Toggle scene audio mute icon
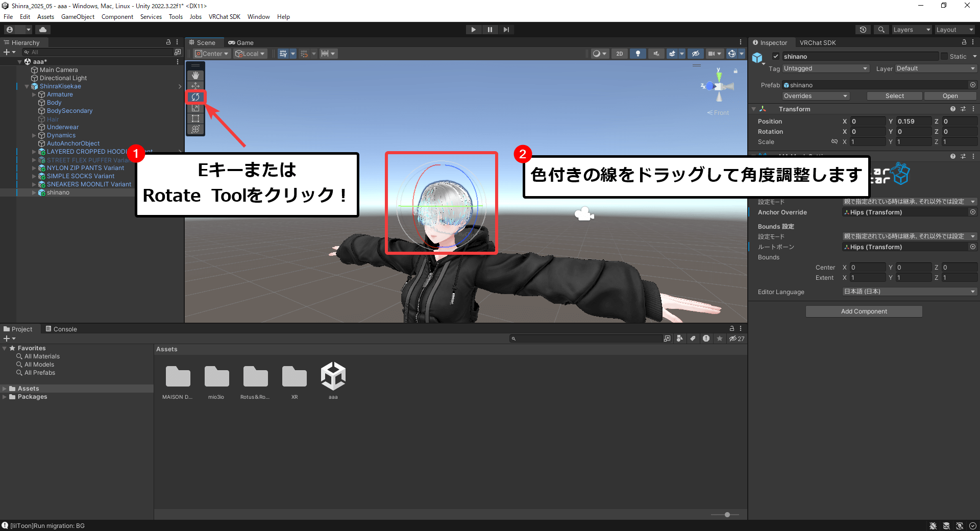 (x=656, y=54)
